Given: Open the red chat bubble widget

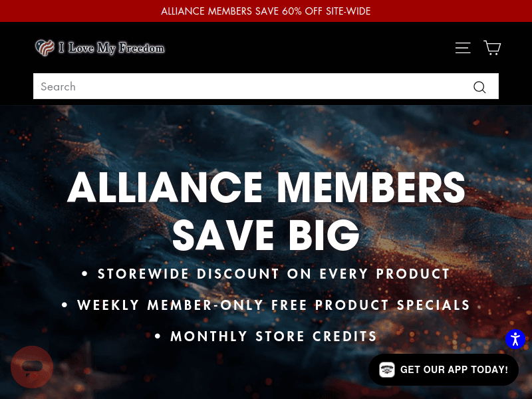Looking at the screenshot, I should 32,367.
